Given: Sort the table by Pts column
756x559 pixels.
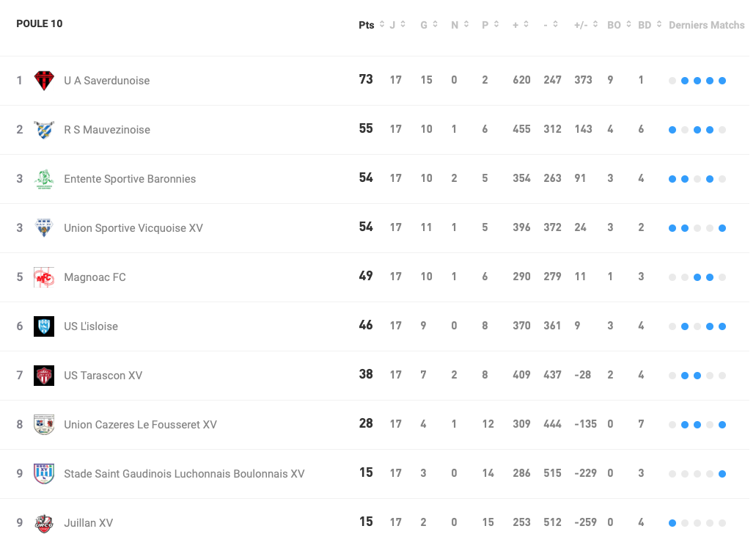Looking at the screenshot, I should pyautogui.click(x=371, y=25).
